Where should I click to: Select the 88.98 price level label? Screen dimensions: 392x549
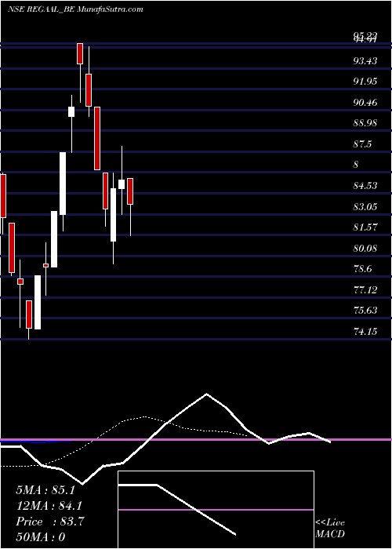(x=365, y=123)
